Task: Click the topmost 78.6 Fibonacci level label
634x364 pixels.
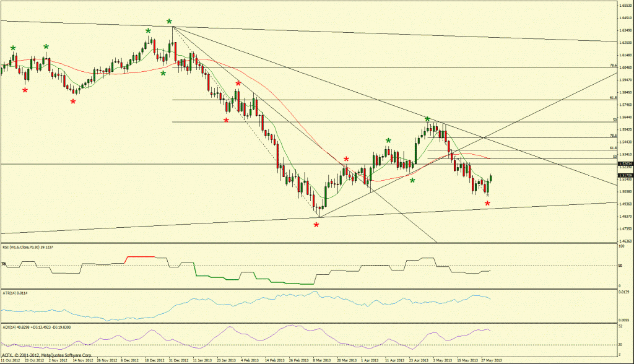Action: [x=612, y=65]
